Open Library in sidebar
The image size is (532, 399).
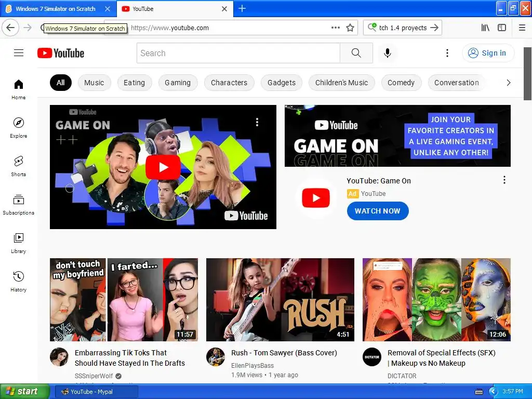18,243
